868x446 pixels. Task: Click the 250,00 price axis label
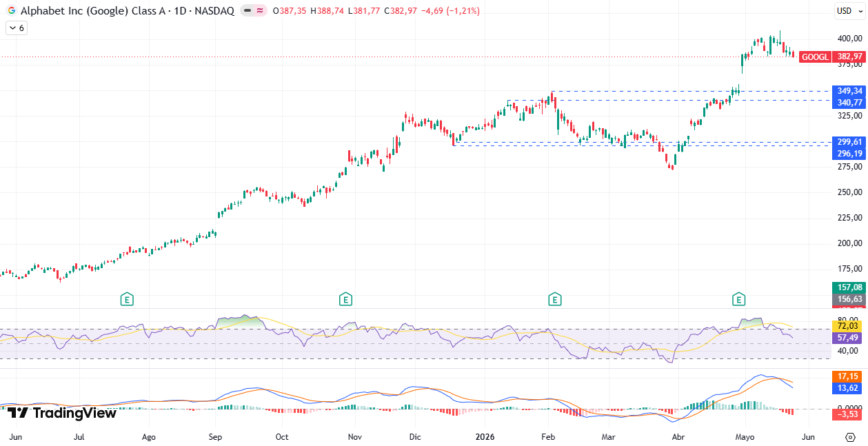850,192
